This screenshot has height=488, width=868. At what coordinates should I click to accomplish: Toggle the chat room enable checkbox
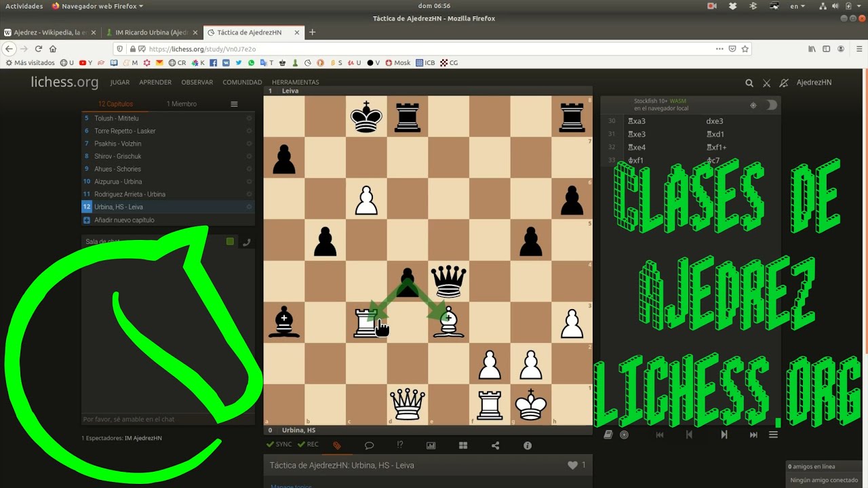point(230,241)
